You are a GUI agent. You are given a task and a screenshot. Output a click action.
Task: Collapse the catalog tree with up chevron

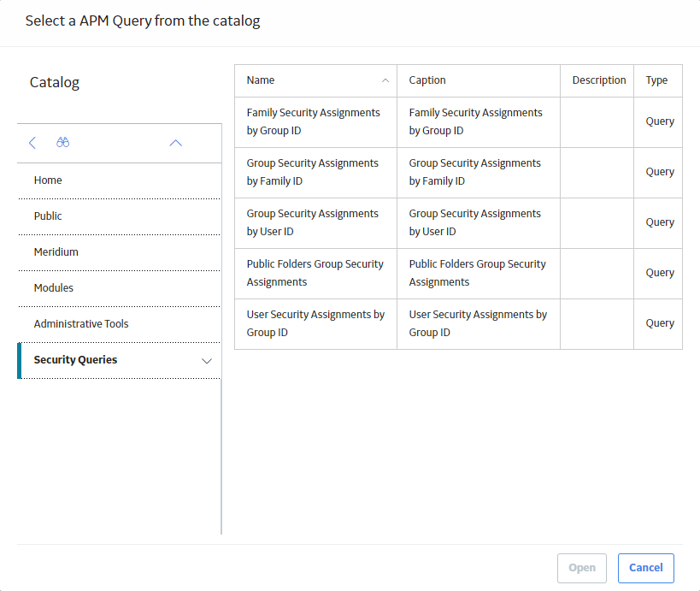point(176,143)
